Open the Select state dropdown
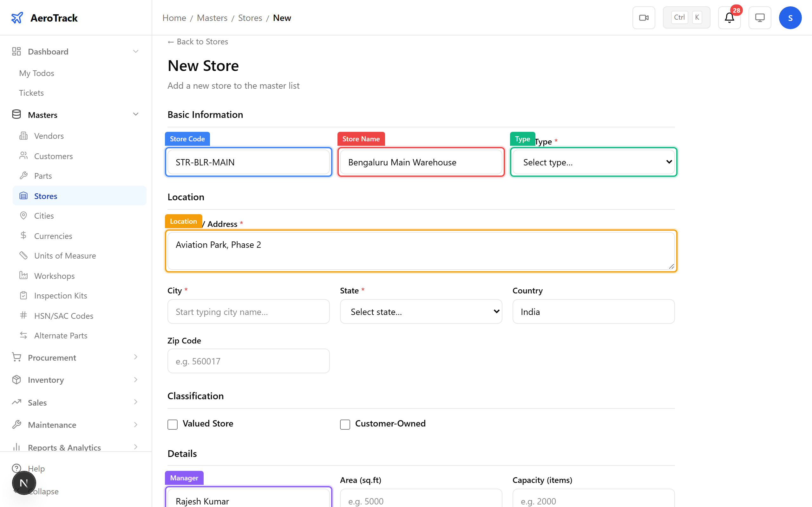 (420, 311)
